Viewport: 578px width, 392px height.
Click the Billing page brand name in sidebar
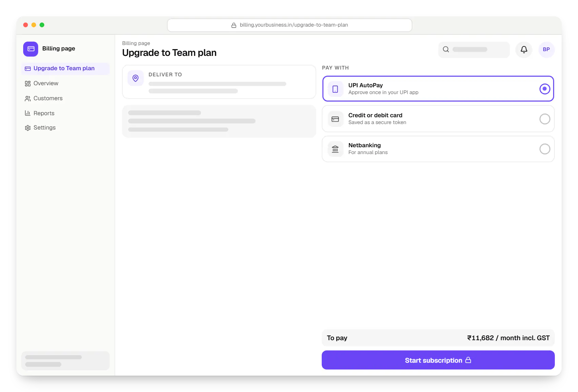coord(59,49)
